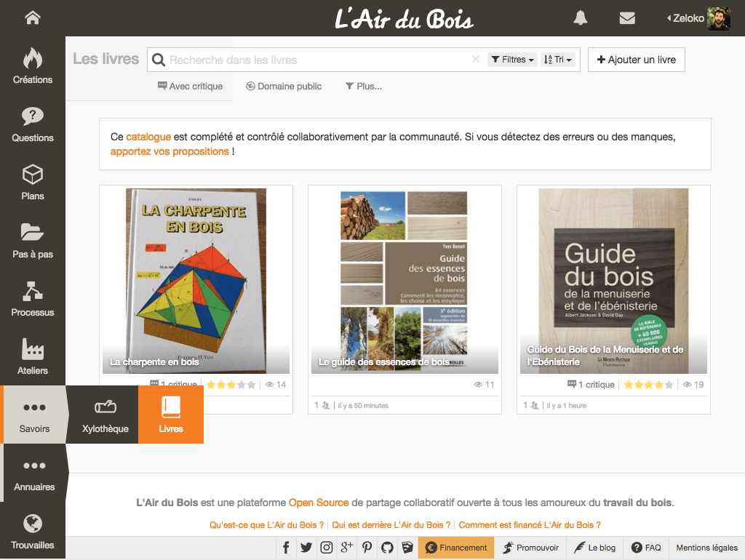
Task: Open the Xylothèque submenu item
Action: coord(105,415)
